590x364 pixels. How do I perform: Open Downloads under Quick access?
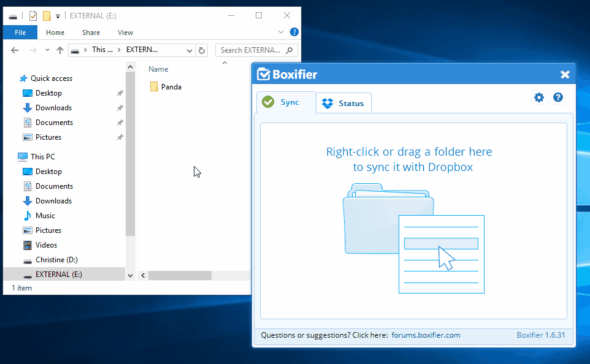[53, 108]
